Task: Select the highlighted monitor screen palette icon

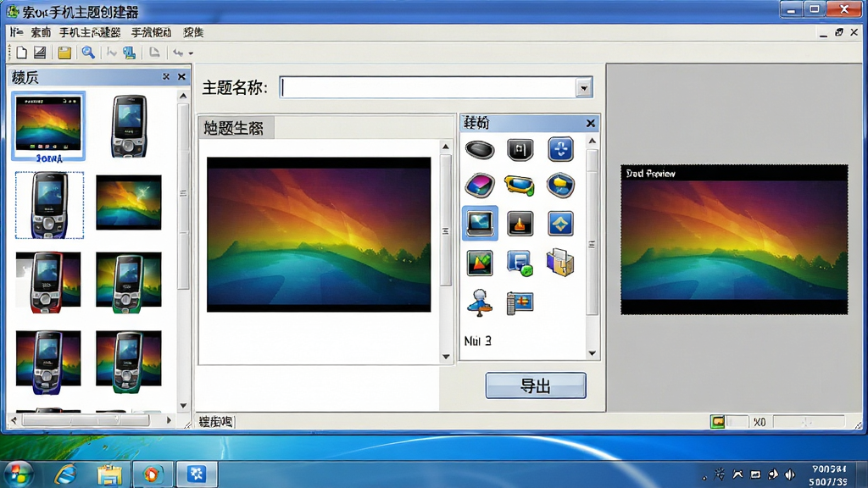Action: (480, 224)
